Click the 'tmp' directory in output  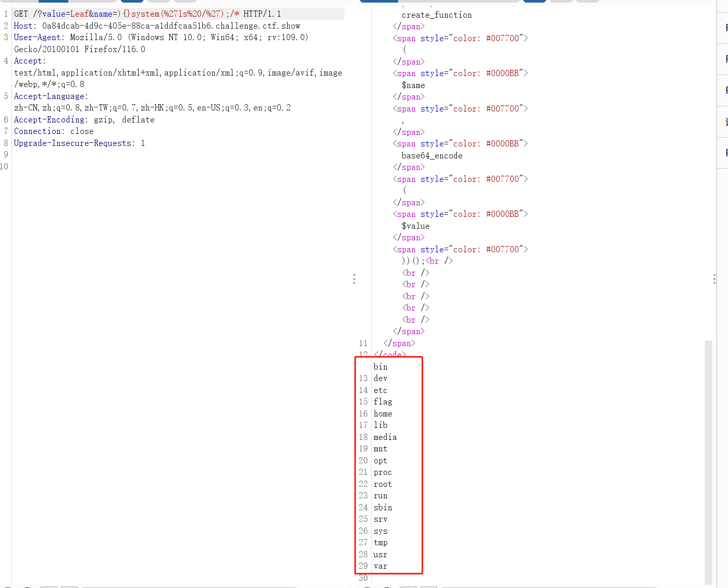coord(380,543)
